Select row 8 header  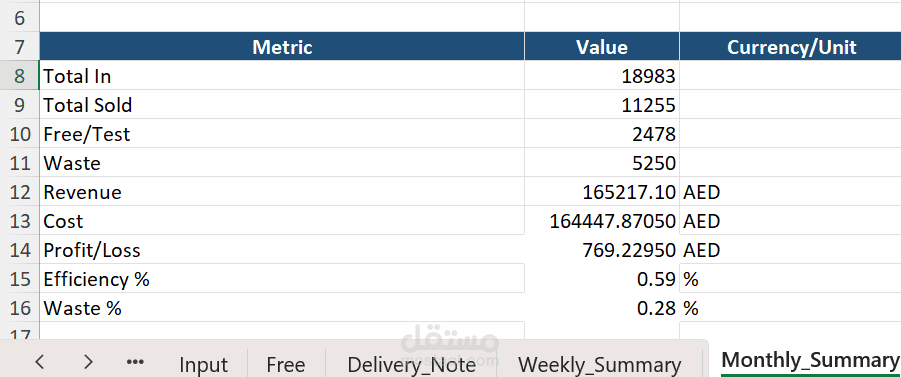click(20, 76)
